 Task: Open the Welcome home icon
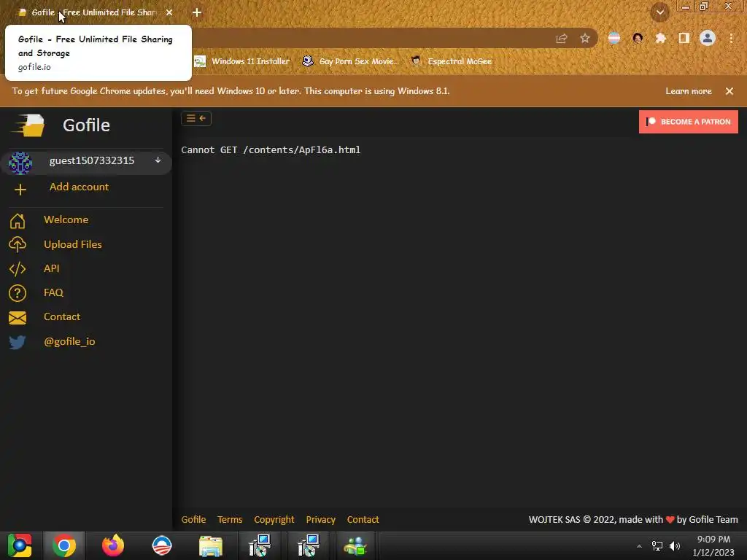point(18,220)
